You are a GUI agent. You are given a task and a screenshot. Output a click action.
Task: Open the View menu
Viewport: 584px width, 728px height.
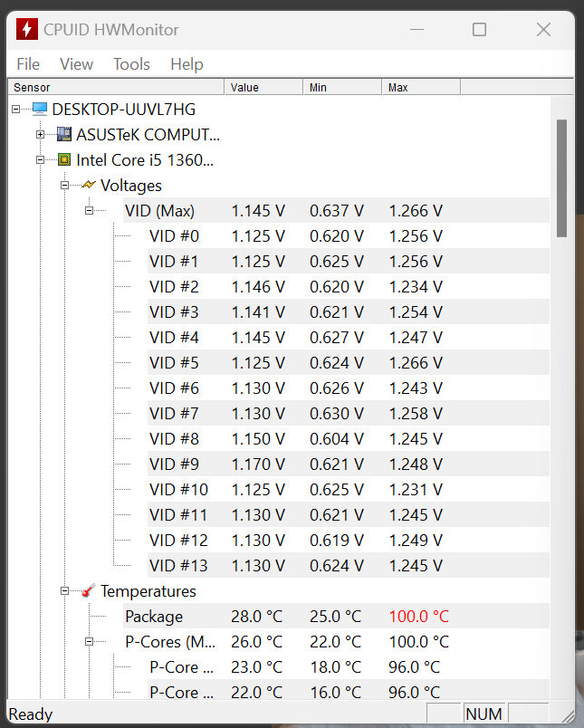(76, 64)
